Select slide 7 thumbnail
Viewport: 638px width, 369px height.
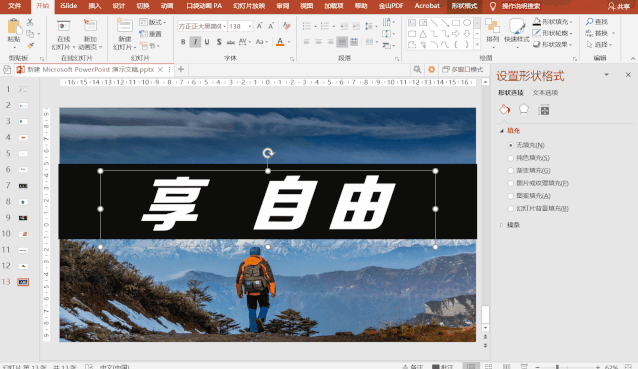(x=23, y=186)
